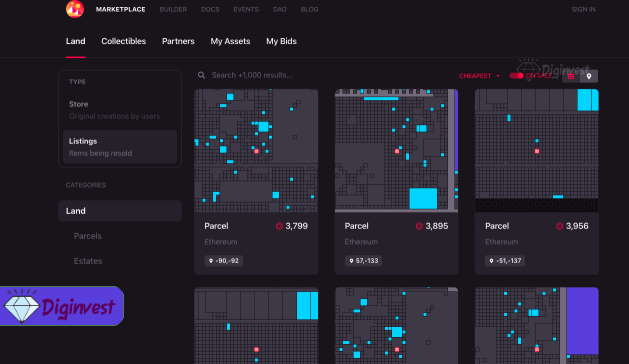Click Ethereum label under 3,956 parcel
The width and height of the screenshot is (629, 364).
click(x=501, y=242)
